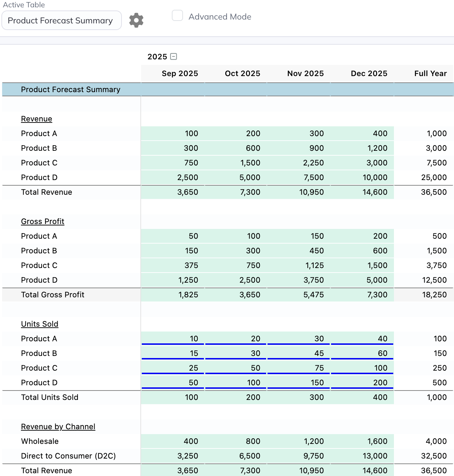The image size is (454, 476).
Task: Select the Total Gross Profit row label
Action: [x=52, y=295]
